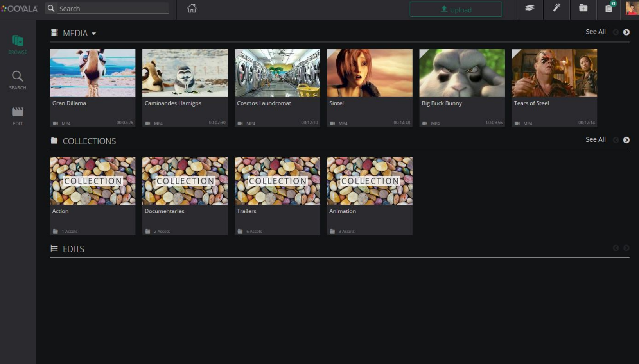Open the Gran Dillama thumbnail

coord(93,73)
